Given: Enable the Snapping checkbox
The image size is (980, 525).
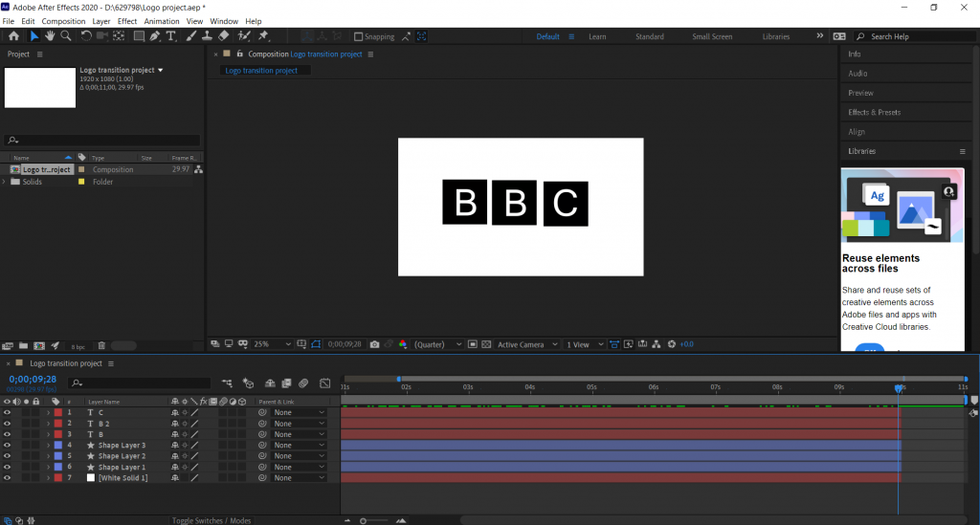Looking at the screenshot, I should (359, 37).
